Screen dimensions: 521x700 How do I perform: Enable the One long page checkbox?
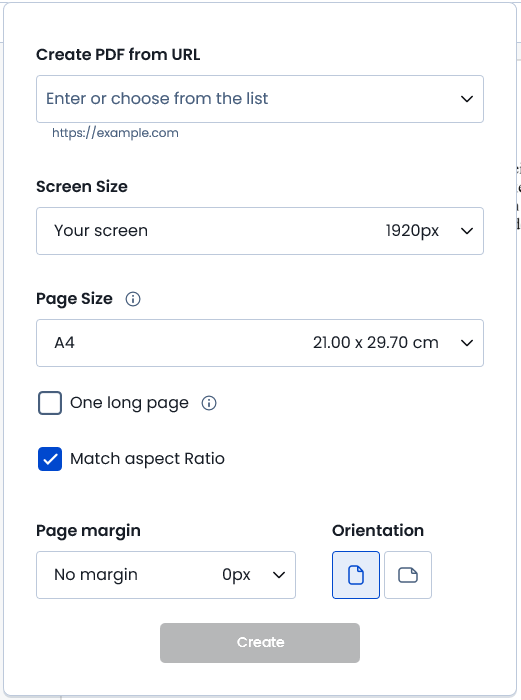50,403
